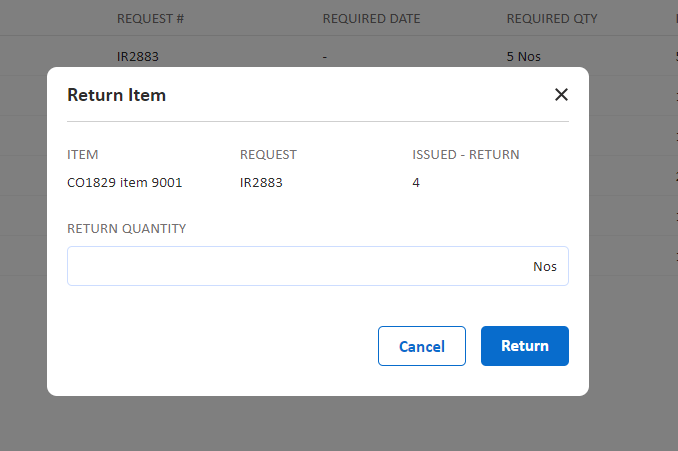
Task: Click the Return Item dialog title
Action: (x=116, y=96)
